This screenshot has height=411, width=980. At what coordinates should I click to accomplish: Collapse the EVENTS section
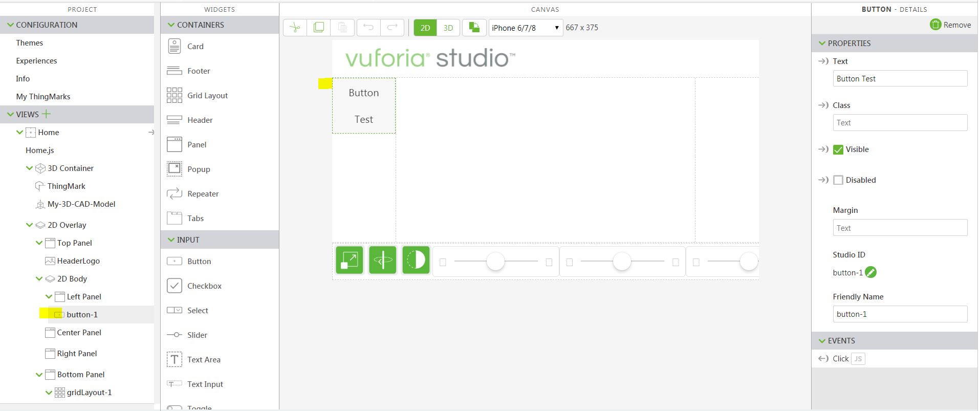click(x=822, y=341)
